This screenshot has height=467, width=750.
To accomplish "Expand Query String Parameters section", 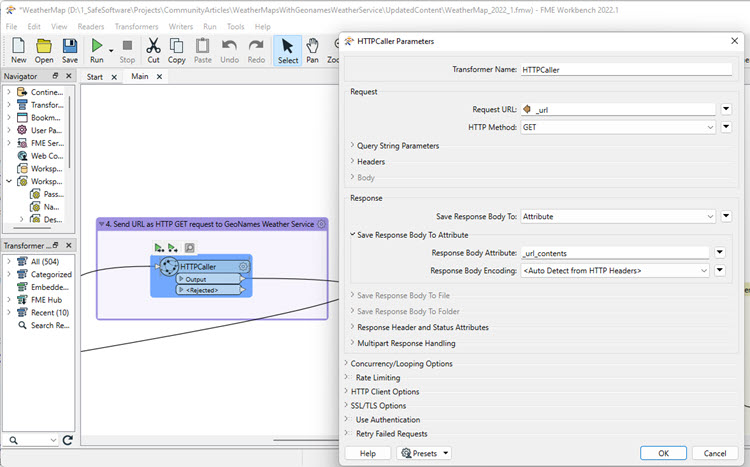I will point(352,145).
